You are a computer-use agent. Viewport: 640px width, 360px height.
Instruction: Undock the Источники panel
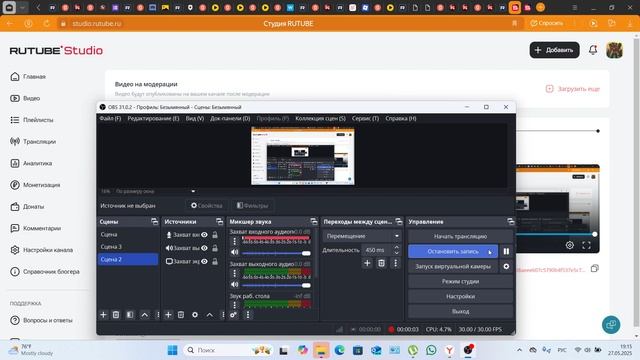(x=220, y=222)
